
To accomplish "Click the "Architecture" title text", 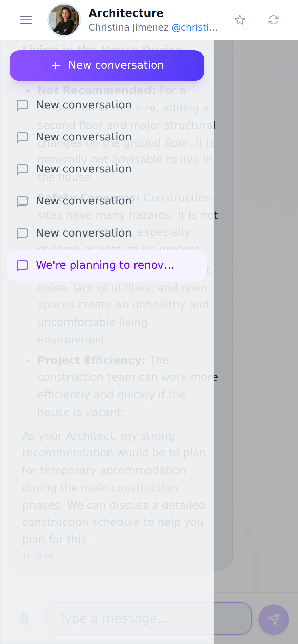I will click(x=126, y=13).
